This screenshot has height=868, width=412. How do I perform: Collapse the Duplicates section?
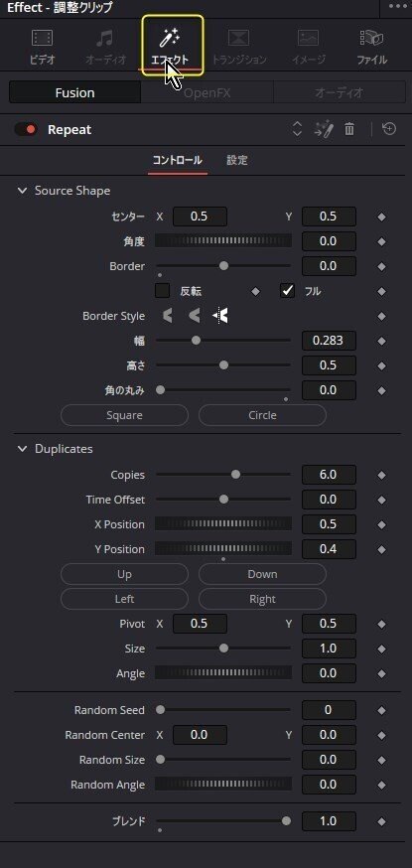click(22, 449)
